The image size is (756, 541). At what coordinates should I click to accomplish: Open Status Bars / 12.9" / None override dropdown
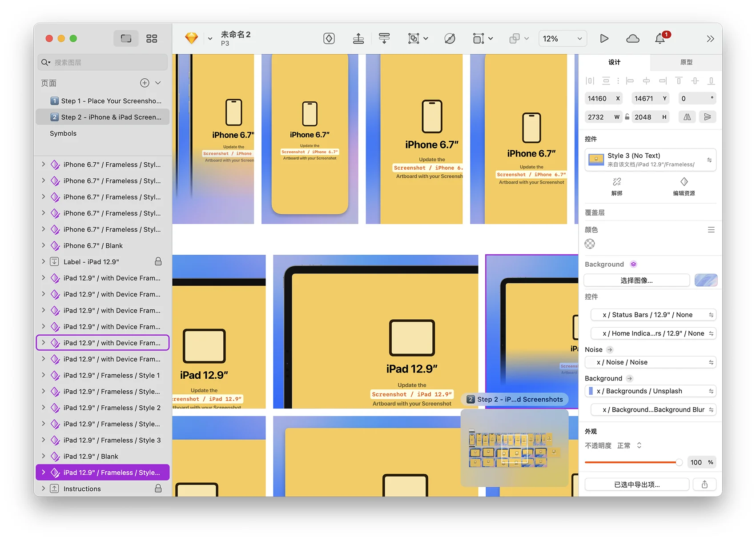(653, 315)
